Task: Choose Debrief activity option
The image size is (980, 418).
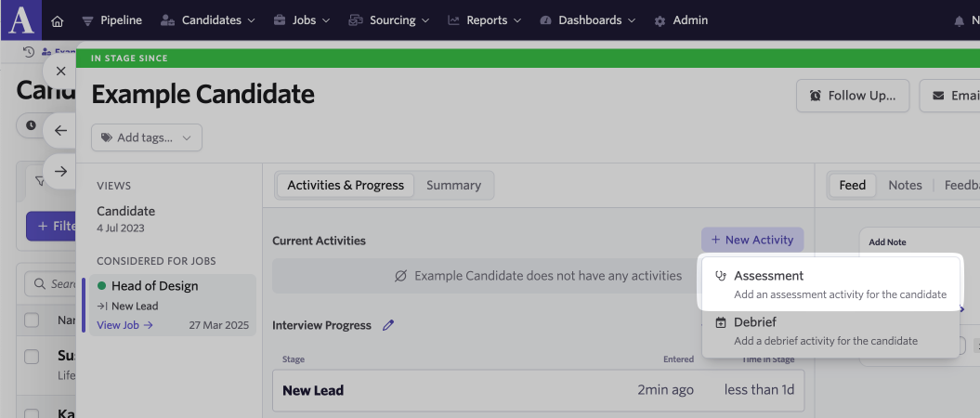Action: click(830, 332)
